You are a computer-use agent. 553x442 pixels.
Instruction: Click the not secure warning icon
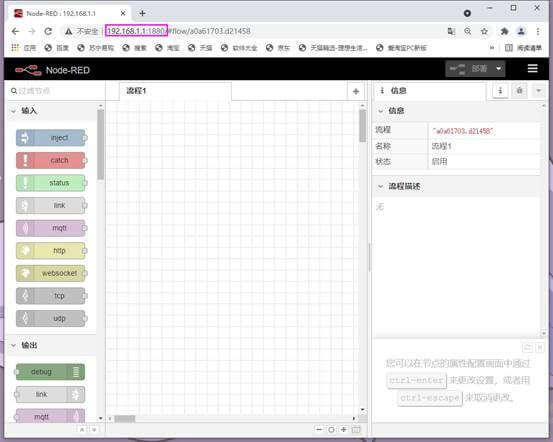69,31
